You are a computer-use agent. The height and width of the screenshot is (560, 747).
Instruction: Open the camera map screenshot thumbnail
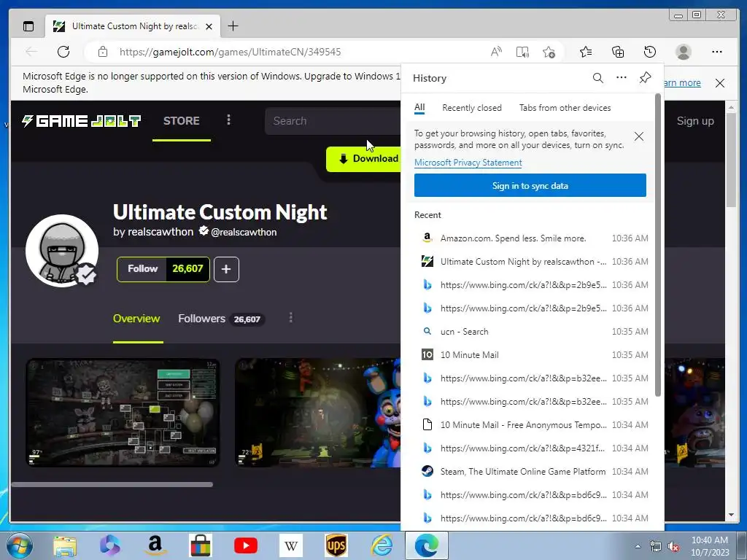[x=123, y=413]
